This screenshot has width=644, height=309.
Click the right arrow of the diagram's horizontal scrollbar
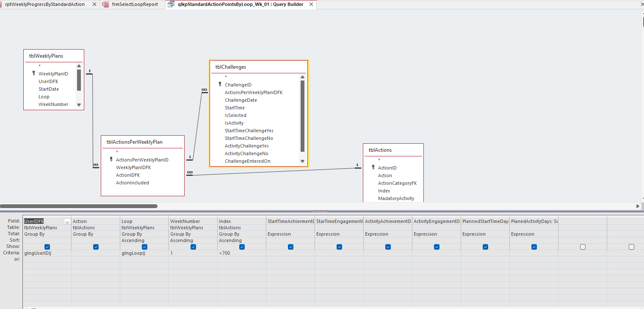tap(638, 206)
